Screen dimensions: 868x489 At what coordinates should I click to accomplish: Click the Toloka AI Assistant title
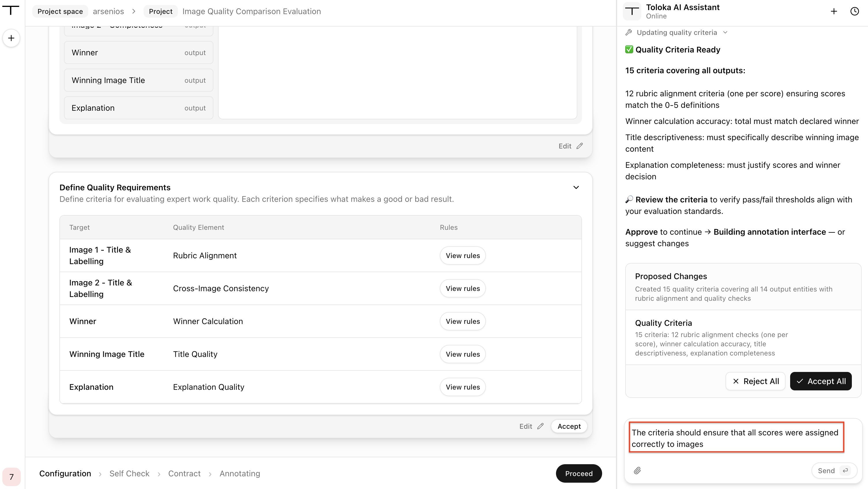coord(683,7)
